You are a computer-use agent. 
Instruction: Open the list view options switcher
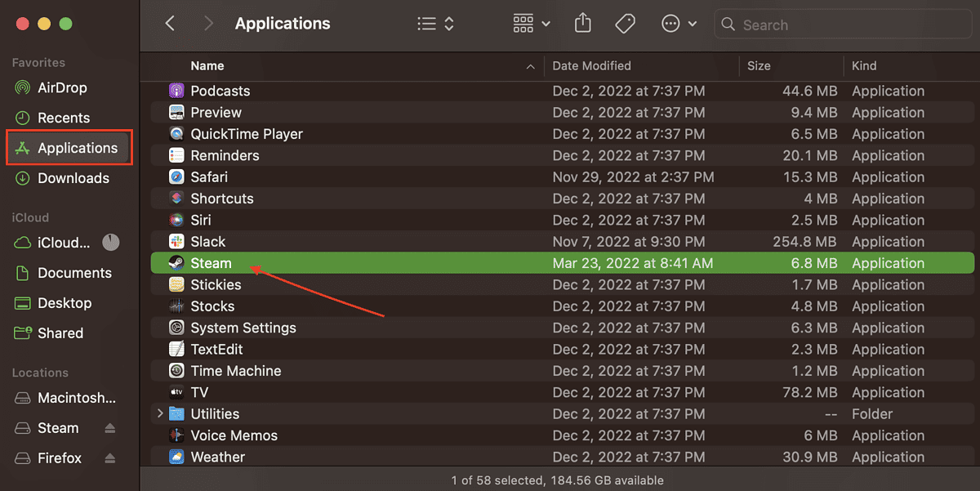coord(435,24)
